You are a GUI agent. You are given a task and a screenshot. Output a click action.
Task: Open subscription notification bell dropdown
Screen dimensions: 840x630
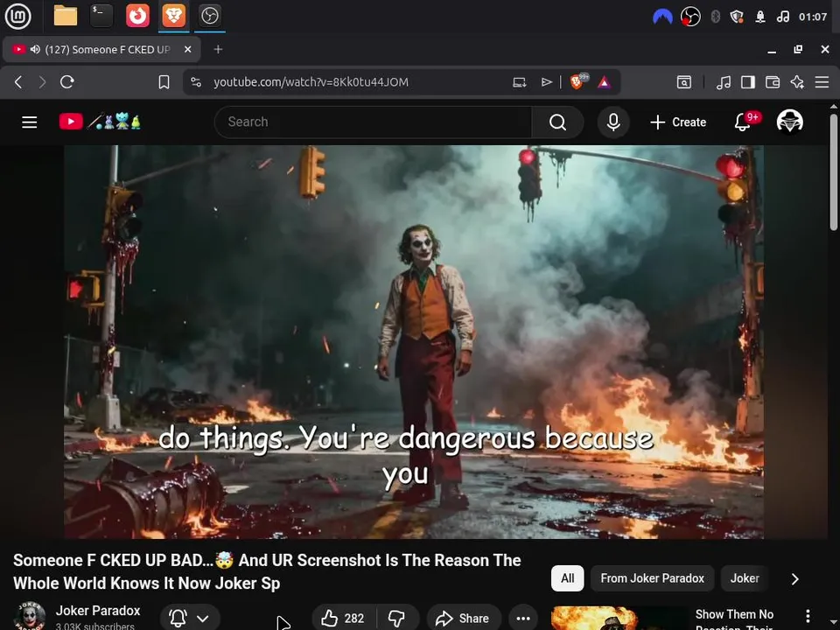190,619
